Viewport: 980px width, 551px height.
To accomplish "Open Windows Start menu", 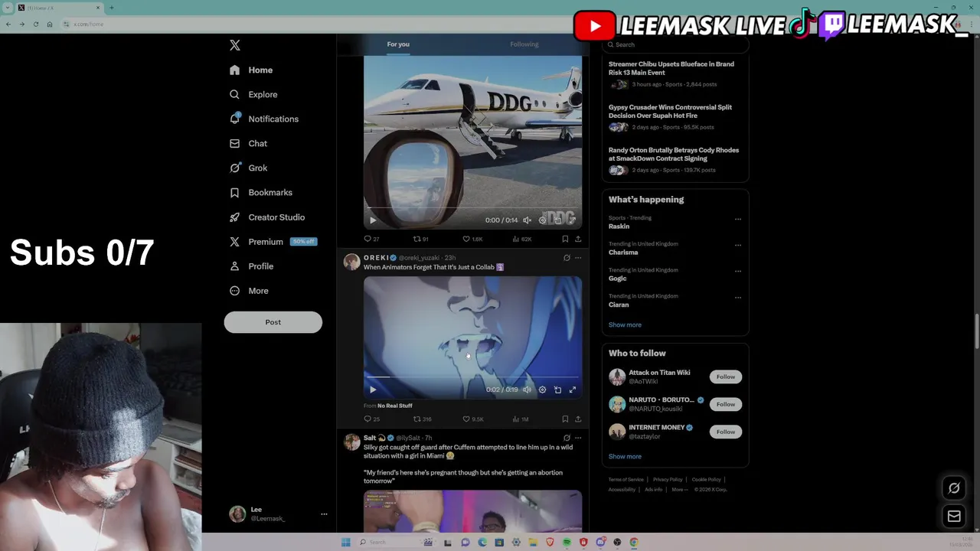I will (x=345, y=543).
